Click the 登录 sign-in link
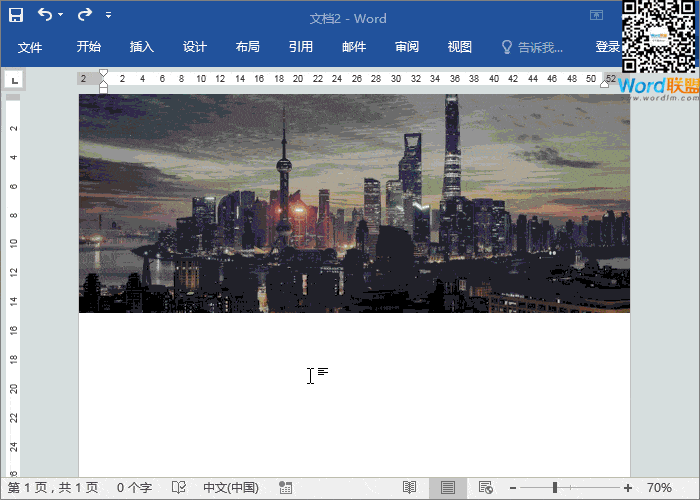700x500 pixels. [x=608, y=47]
